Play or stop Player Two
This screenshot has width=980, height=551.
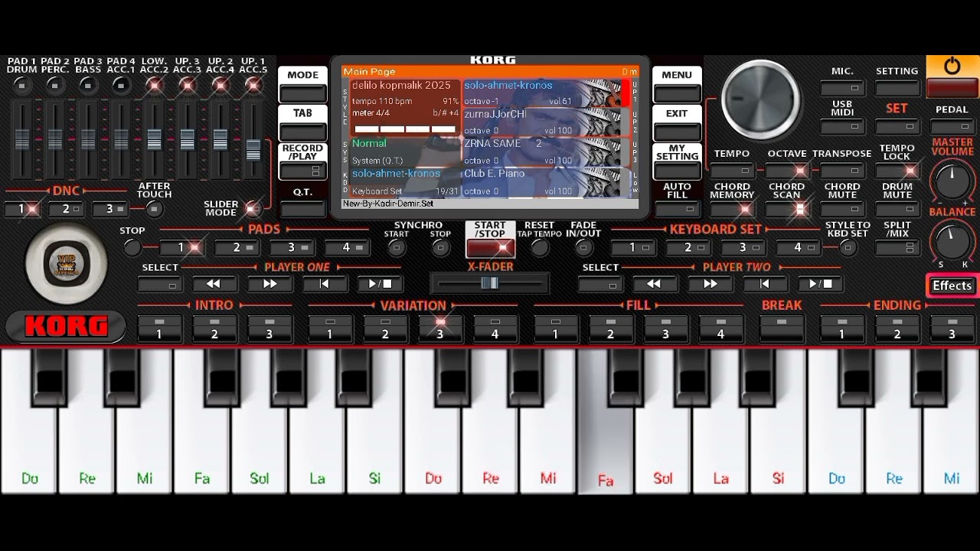point(820,284)
